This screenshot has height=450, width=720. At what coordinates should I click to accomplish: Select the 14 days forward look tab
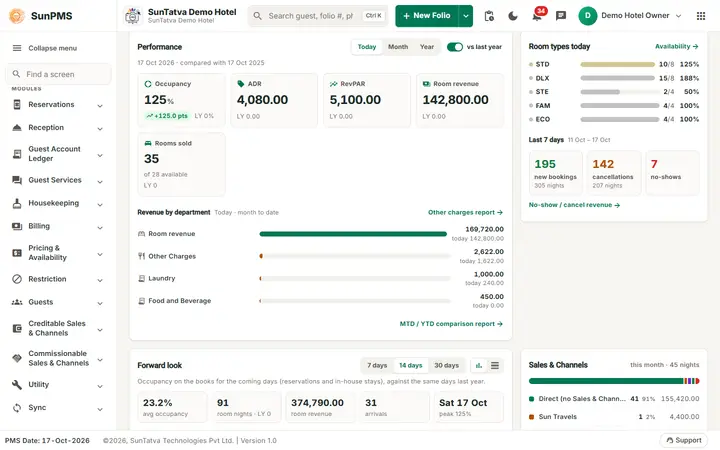[411, 366]
